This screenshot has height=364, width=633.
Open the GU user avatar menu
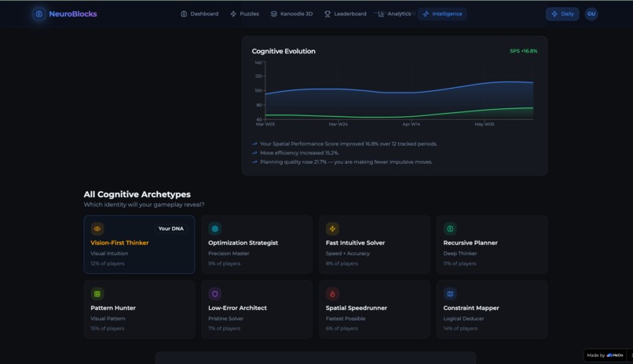point(591,14)
